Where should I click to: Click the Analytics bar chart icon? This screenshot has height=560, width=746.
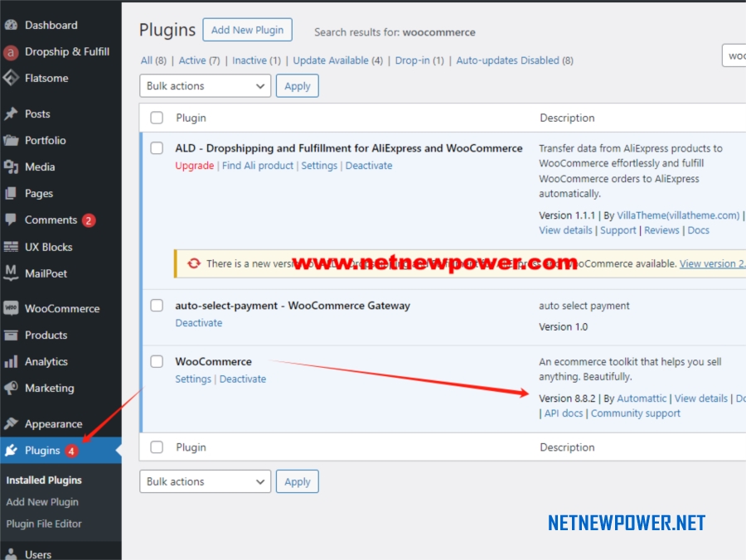(11, 362)
